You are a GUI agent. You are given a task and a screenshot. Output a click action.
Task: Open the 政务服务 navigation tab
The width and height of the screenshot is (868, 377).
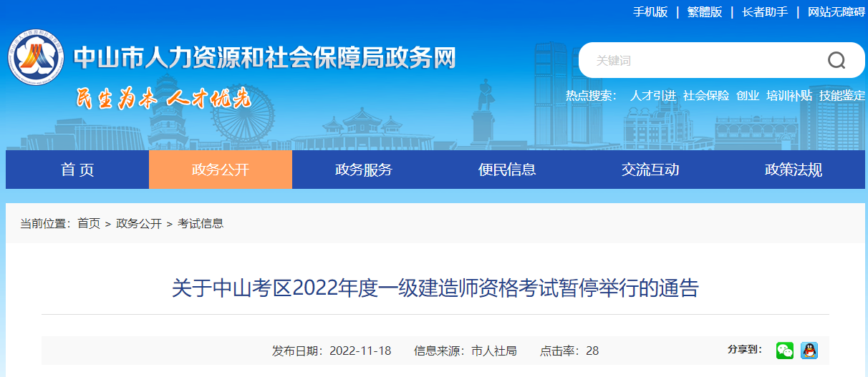click(364, 170)
